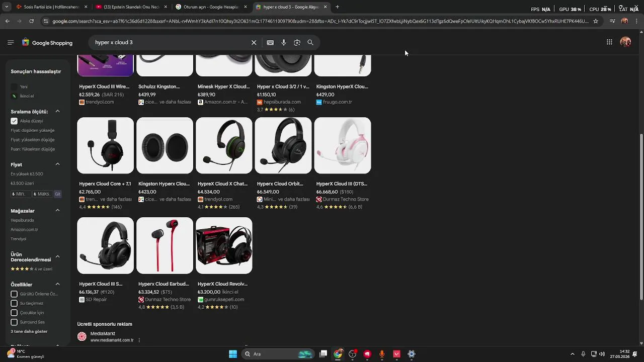
Task: Switch to the Epstein Skandalı YouTube tab
Action: tap(131, 7)
